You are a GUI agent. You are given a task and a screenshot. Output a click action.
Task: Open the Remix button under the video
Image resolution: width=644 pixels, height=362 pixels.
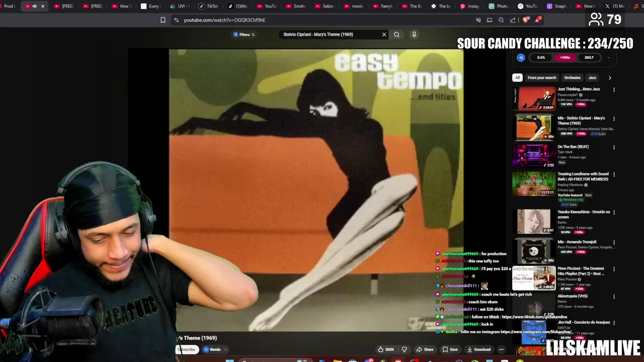pos(214,349)
